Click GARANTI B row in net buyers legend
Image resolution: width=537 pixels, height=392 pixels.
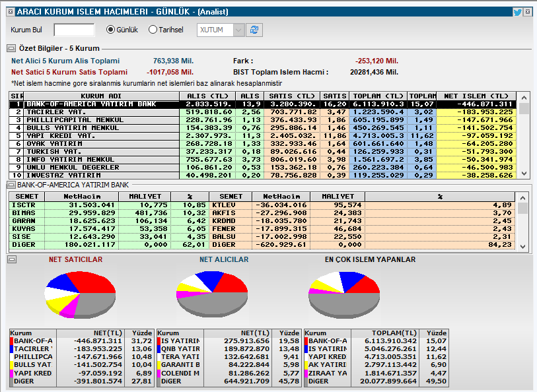(x=229, y=365)
